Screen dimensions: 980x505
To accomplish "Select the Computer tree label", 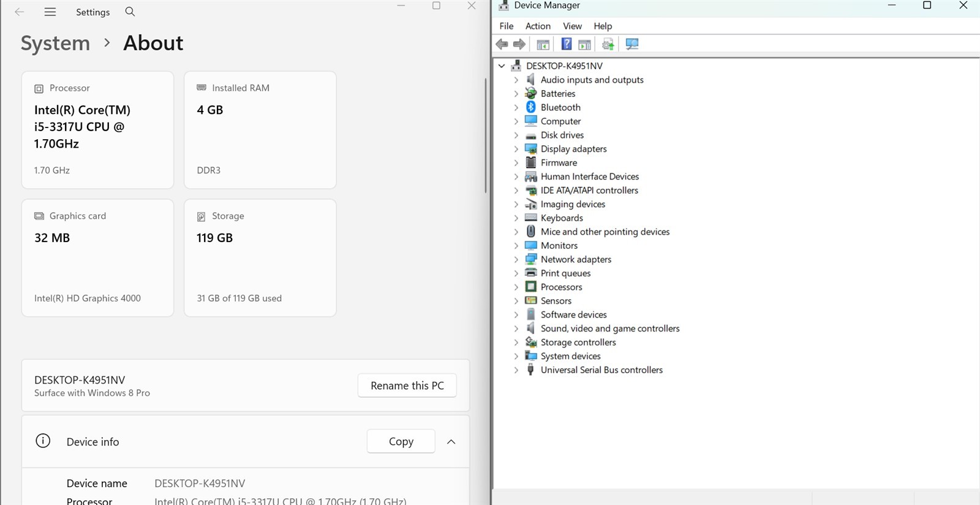I will 560,121.
